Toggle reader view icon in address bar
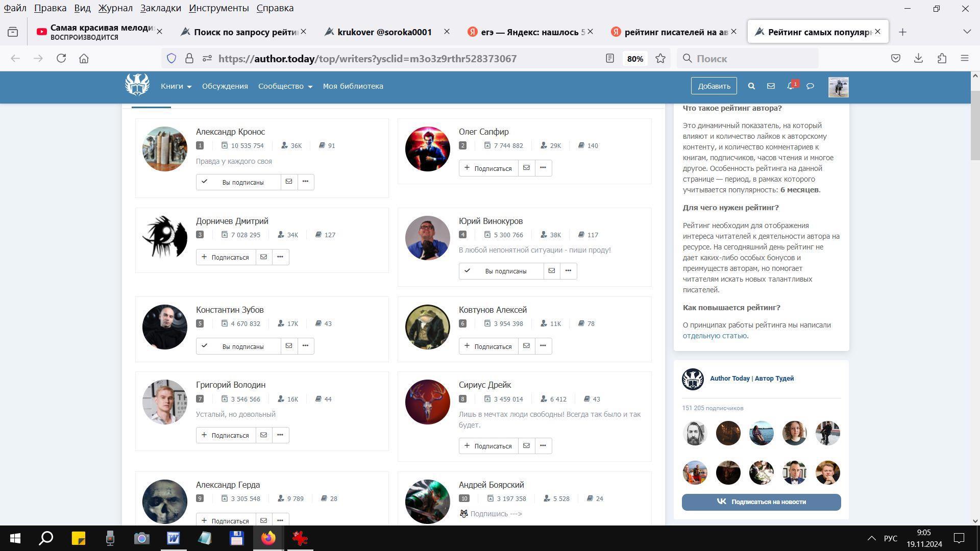Screen dimensions: 980x551 [610, 59]
